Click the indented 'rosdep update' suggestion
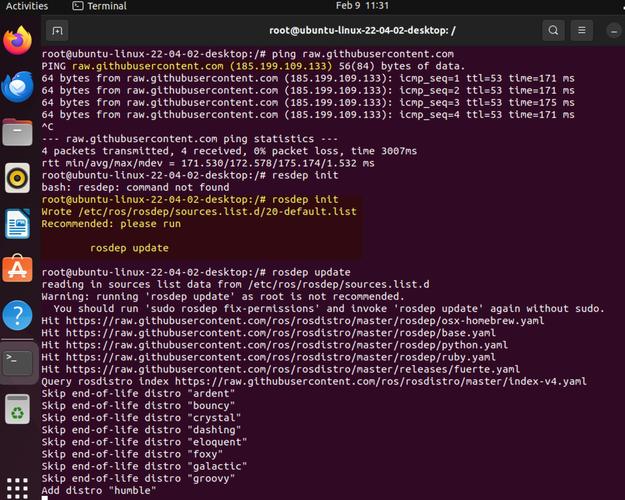 (x=129, y=248)
